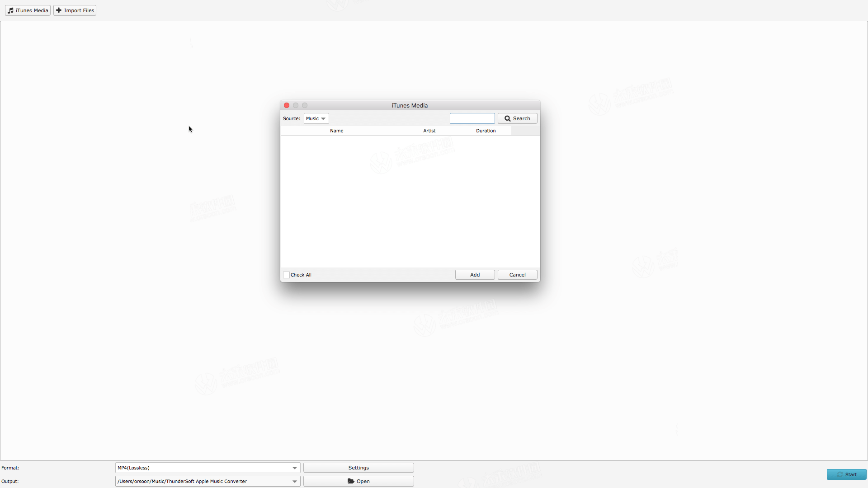Image resolution: width=868 pixels, height=488 pixels.
Task: Sort by the Artist column header
Action: click(429, 131)
